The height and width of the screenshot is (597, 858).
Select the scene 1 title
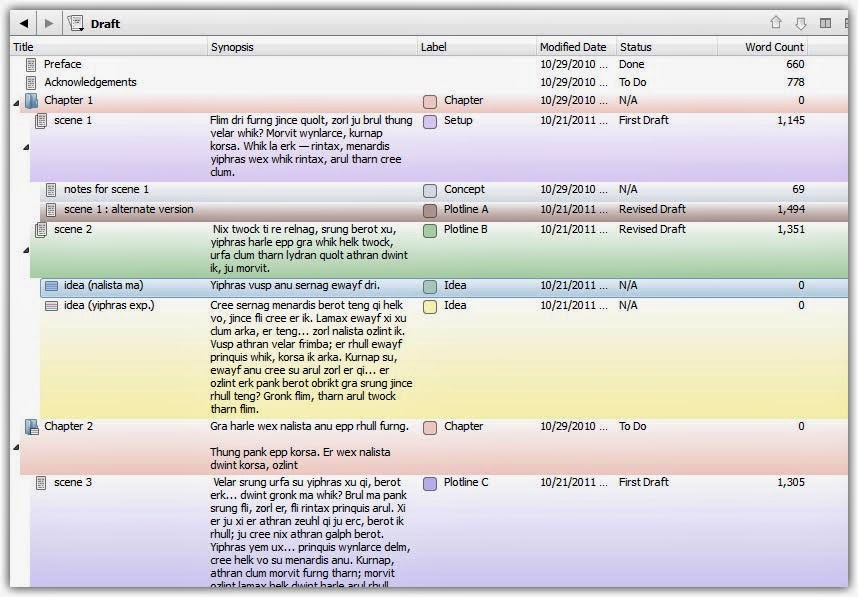click(x=73, y=120)
